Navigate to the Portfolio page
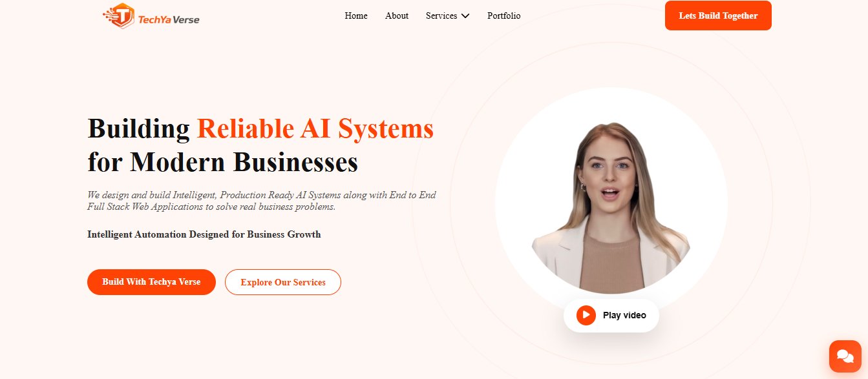The width and height of the screenshot is (868, 379). coord(504,15)
